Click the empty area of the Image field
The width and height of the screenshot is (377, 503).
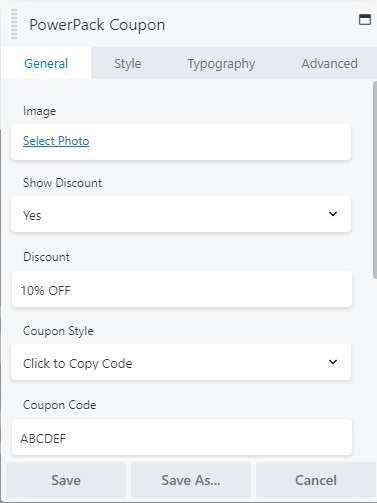click(x=220, y=142)
